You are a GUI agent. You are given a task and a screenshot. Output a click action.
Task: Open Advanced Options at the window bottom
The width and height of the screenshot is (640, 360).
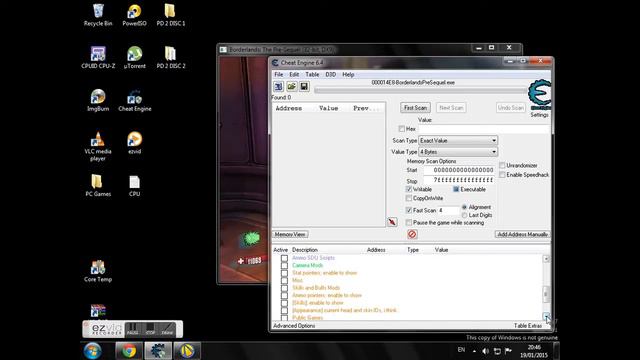coord(294,326)
